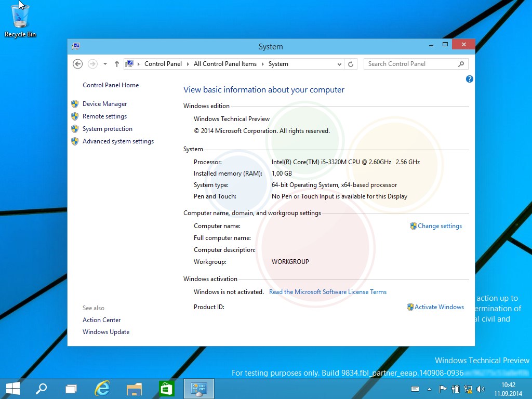
Task: Click the blue Help question mark icon
Action: coord(470,79)
